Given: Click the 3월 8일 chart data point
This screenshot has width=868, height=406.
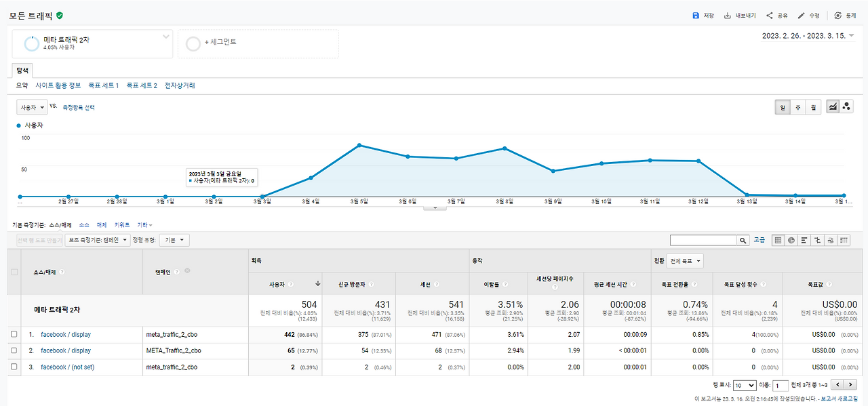Looking at the screenshot, I should pyautogui.click(x=505, y=148).
